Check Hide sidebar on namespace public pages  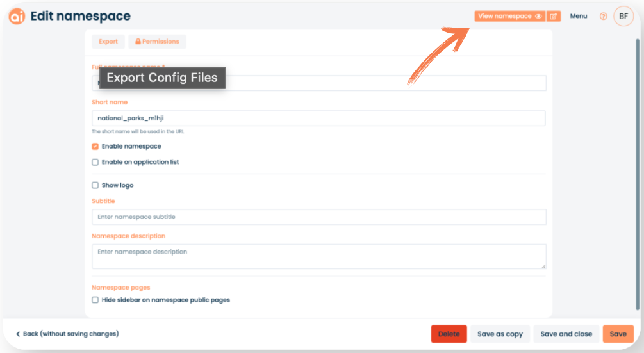pyautogui.click(x=95, y=300)
